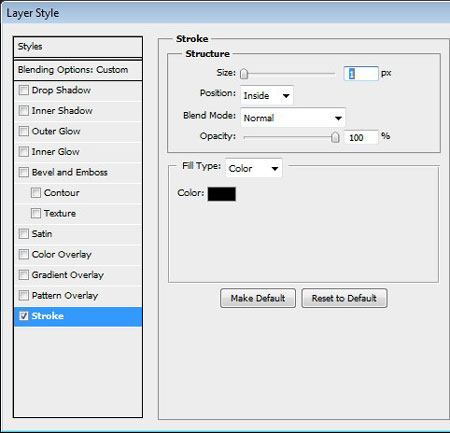Select the Drop Shadow label
This screenshot has height=433, width=450.
click(x=61, y=90)
